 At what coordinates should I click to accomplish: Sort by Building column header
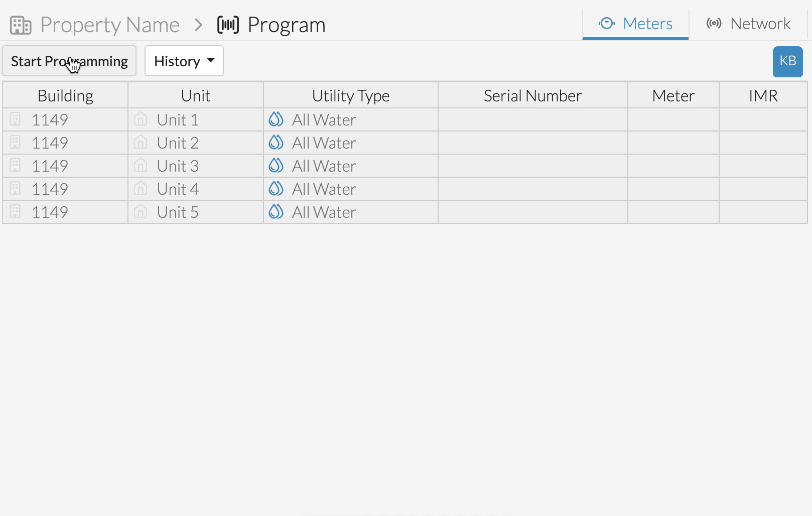pos(65,95)
